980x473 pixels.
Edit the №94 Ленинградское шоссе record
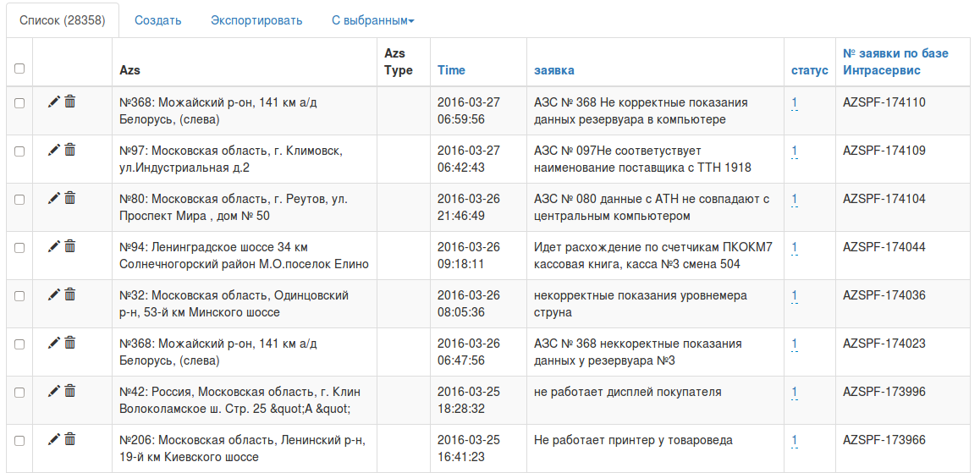pos(54,246)
